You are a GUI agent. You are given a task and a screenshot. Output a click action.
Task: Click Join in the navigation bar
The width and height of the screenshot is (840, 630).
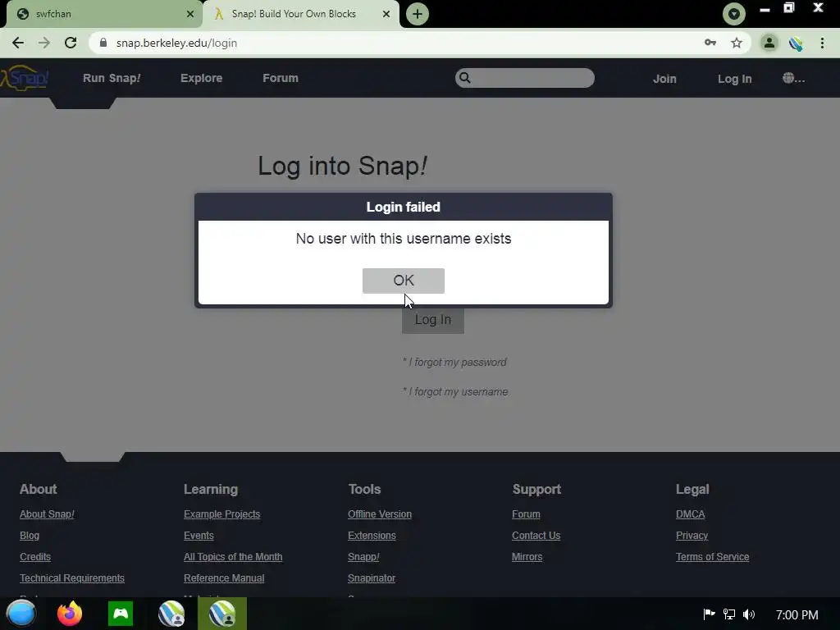664,79
